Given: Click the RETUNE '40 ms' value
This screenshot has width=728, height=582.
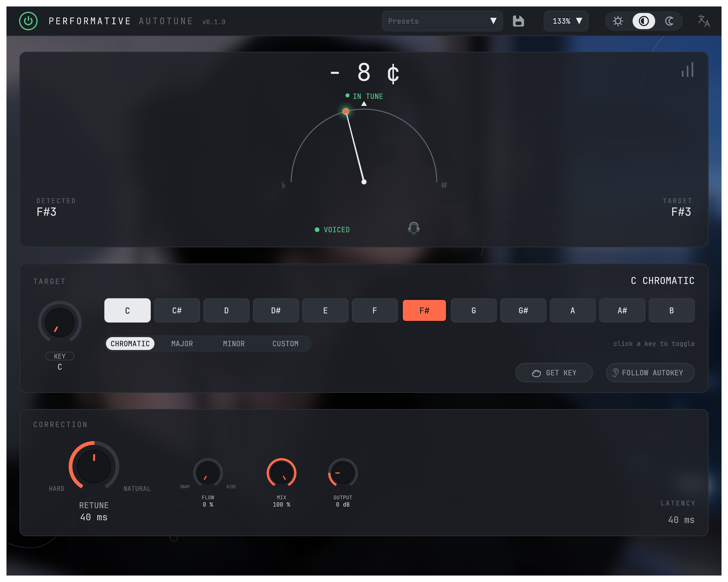Looking at the screenshot, I should click(x=94, y=517).
